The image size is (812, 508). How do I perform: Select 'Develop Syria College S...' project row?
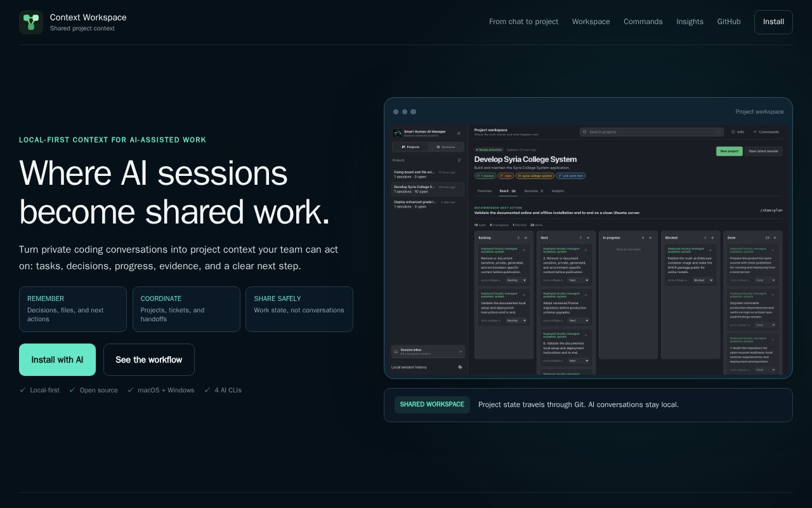(x=428, y=189)
